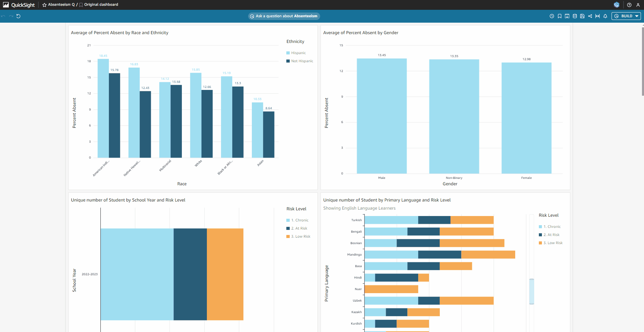Click the Ethnicity legend heading
The height and width of the screenshot is (332, 644).
tap(295, 42)
